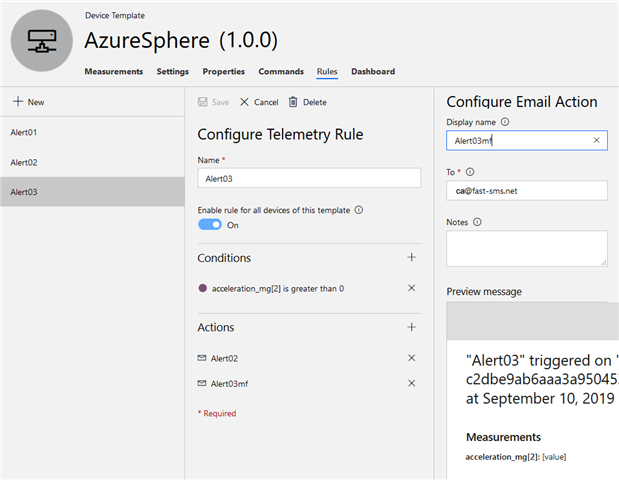Remove the acceleration_mg[2] condition

click(x=411, y=288)
